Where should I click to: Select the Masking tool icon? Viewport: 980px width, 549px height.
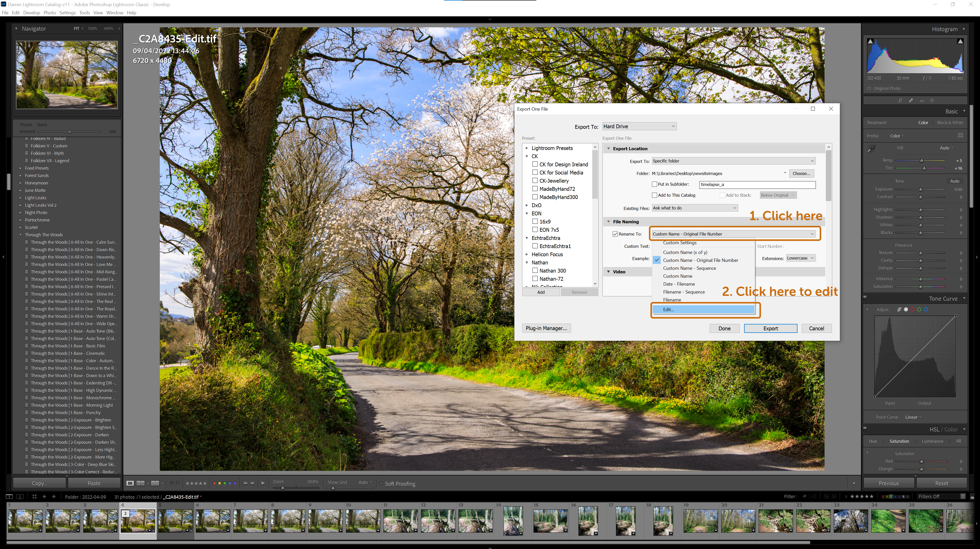[x=932, y=100]
